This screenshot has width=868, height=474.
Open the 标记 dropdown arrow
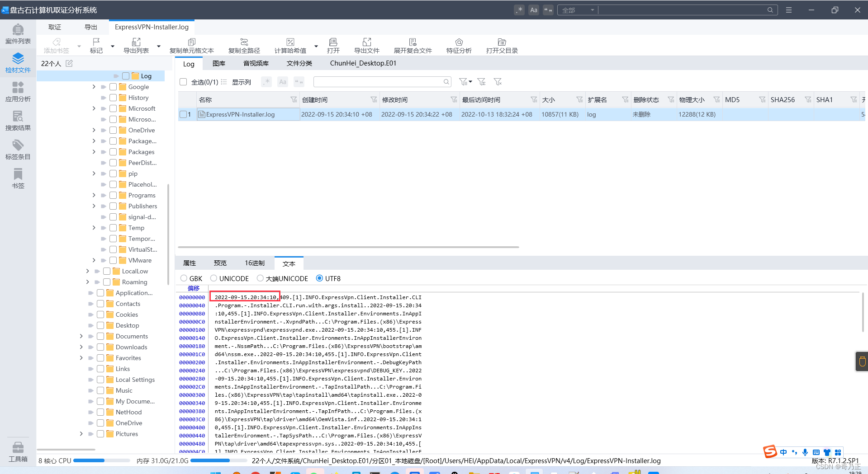tap(113, 46)
